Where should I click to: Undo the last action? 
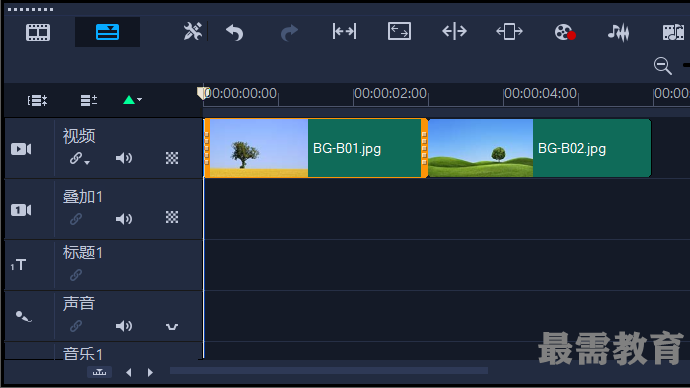coord(235,32)
